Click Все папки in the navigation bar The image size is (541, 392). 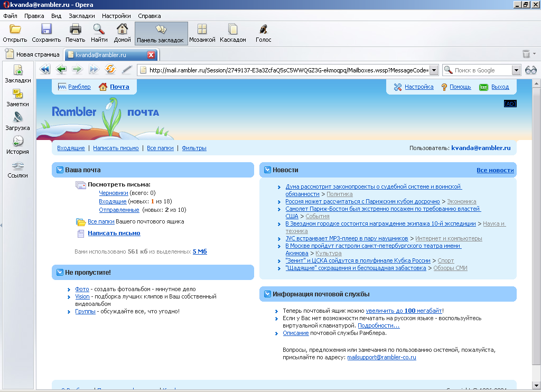[x=160, y=148]
